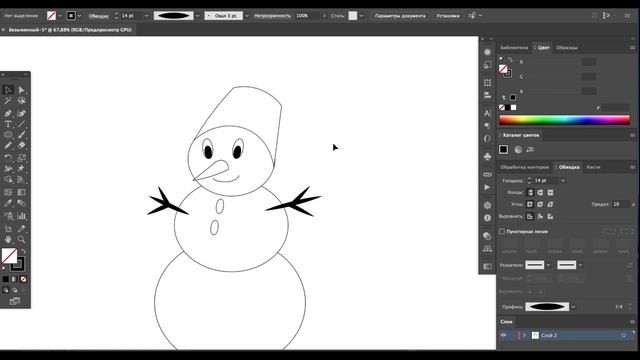Select the Обводка panel tab

(569, 167)
